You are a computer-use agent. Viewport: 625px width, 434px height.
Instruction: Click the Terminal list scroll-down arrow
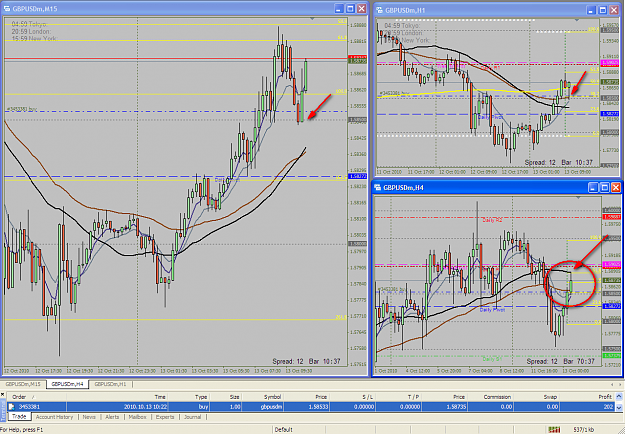619,407
